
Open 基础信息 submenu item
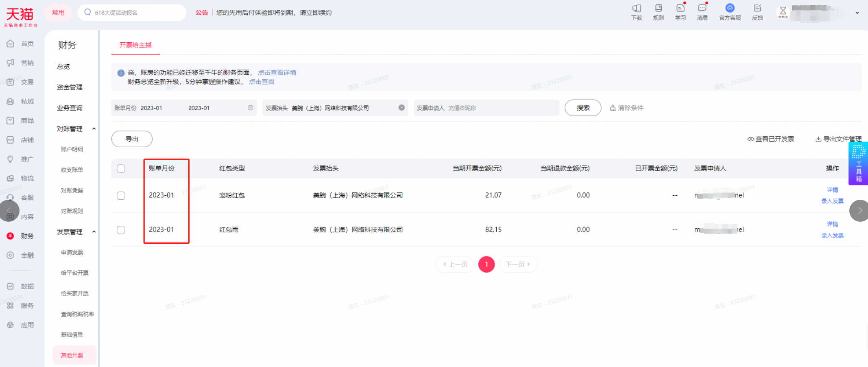coord(72,335)
